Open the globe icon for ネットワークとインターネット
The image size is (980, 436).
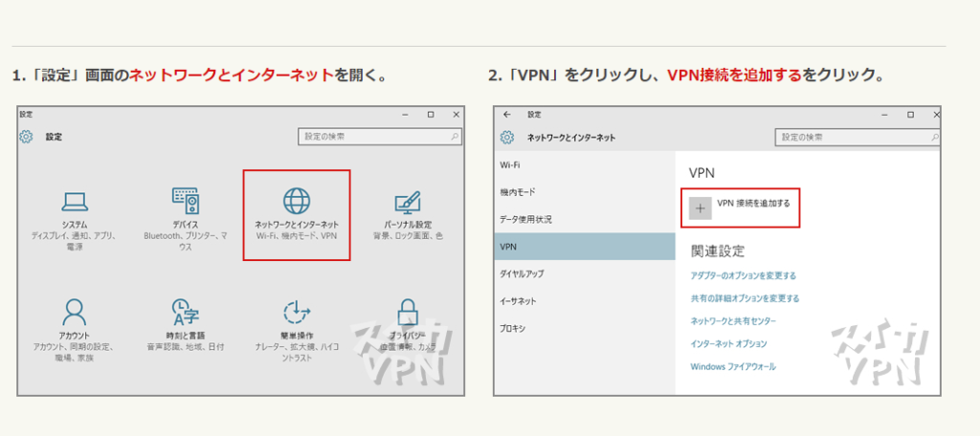pos(297,201)
